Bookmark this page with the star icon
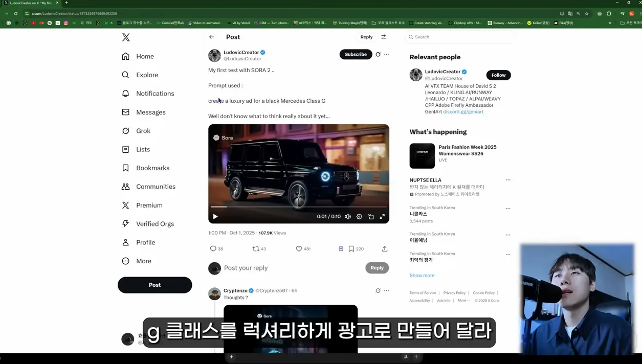 coord(587,13)
